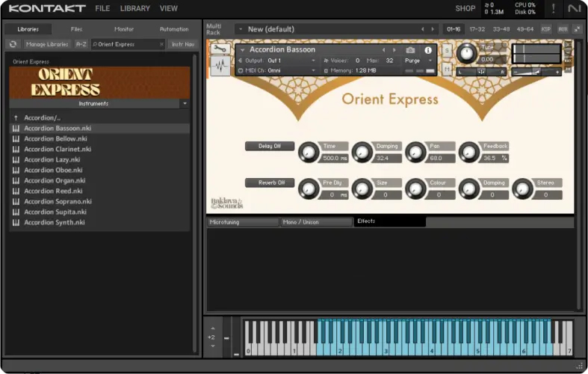This screenshot has width=588, height=374.
Task: Select channel page 01-16
Action: pyautogui.click(x=454, y=29)
